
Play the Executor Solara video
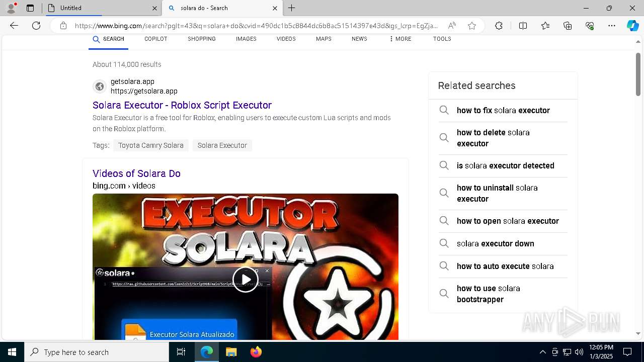[x=246, y=280]
